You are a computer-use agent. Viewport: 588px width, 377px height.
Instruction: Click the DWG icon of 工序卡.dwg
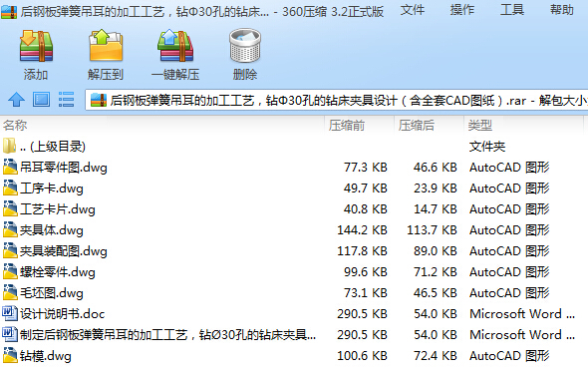(10, 188)
